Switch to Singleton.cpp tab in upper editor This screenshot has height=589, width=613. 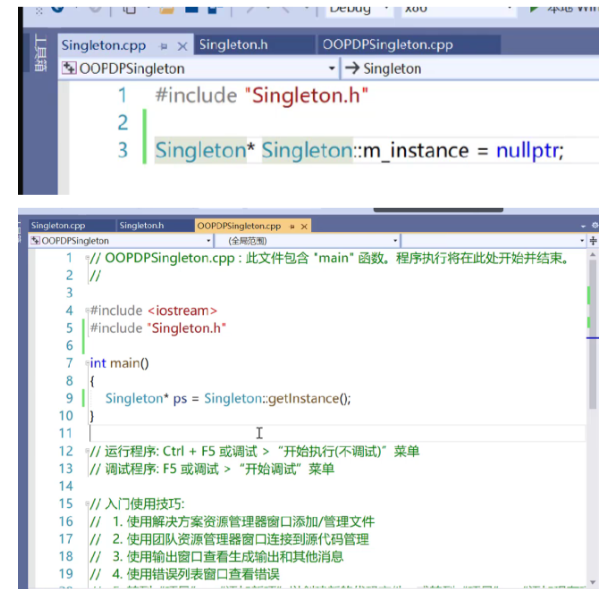coord(104,46)
